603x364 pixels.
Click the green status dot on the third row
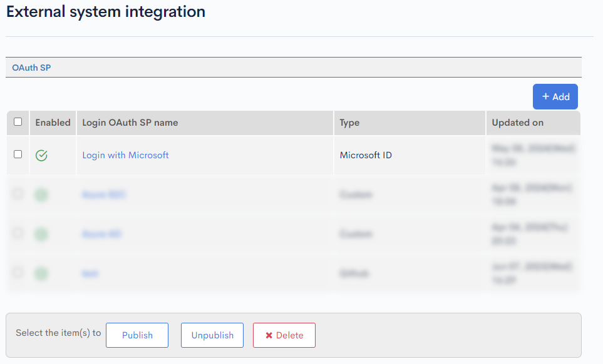[41, 234]
